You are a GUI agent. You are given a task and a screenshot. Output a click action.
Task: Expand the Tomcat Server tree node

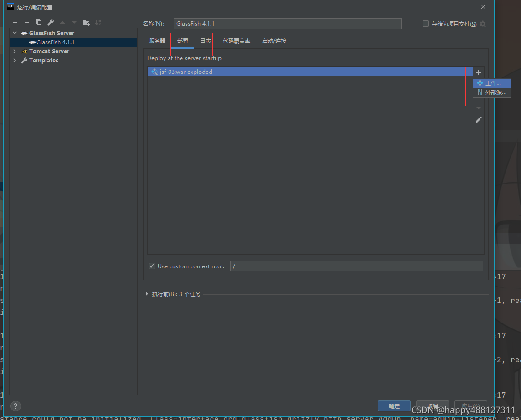coord(15,51)
